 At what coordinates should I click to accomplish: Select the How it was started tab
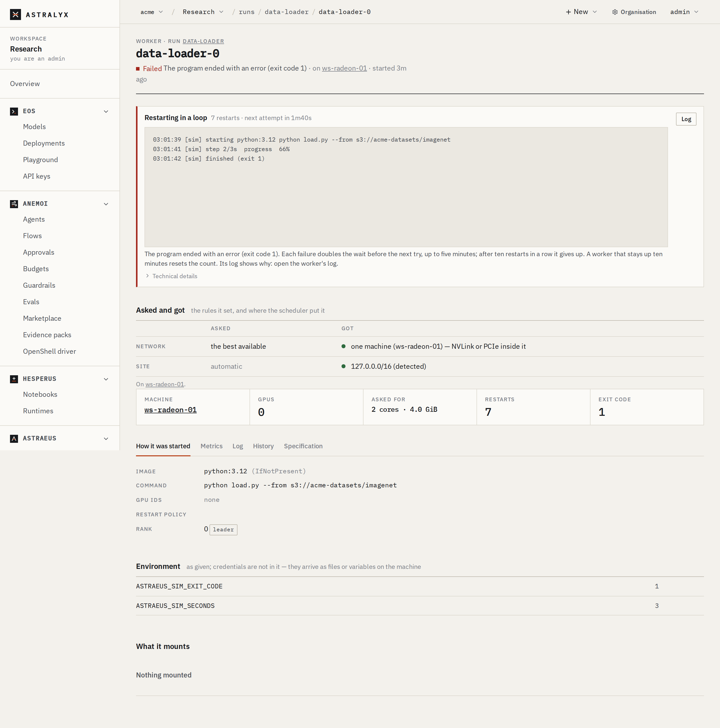tap(163, 446)
